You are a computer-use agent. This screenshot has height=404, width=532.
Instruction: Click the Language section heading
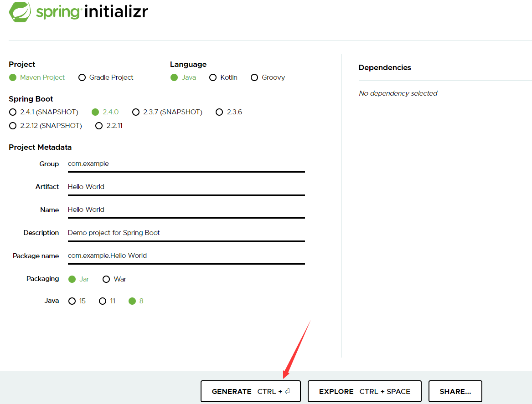(188, 64)
